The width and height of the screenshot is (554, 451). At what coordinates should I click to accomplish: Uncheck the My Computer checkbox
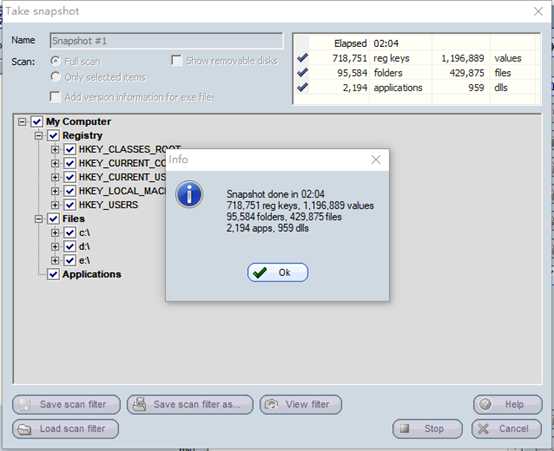click(x=37, y=122)
